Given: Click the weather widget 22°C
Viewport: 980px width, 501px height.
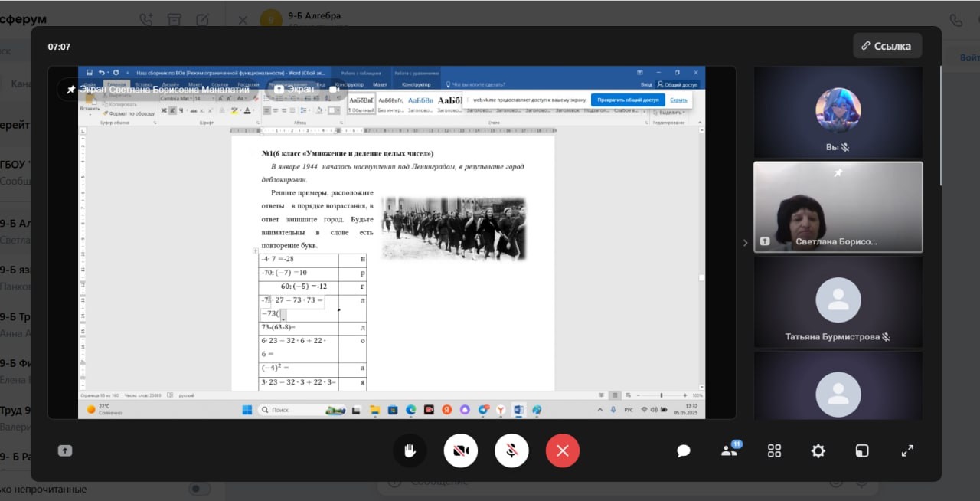Looking at the screenshot, I should (x=105, y=409).
